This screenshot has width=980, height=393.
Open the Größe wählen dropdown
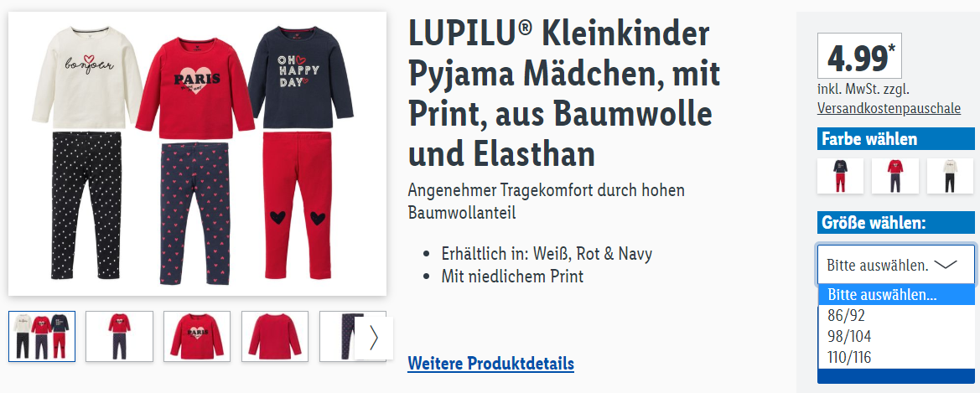(895, 265)
